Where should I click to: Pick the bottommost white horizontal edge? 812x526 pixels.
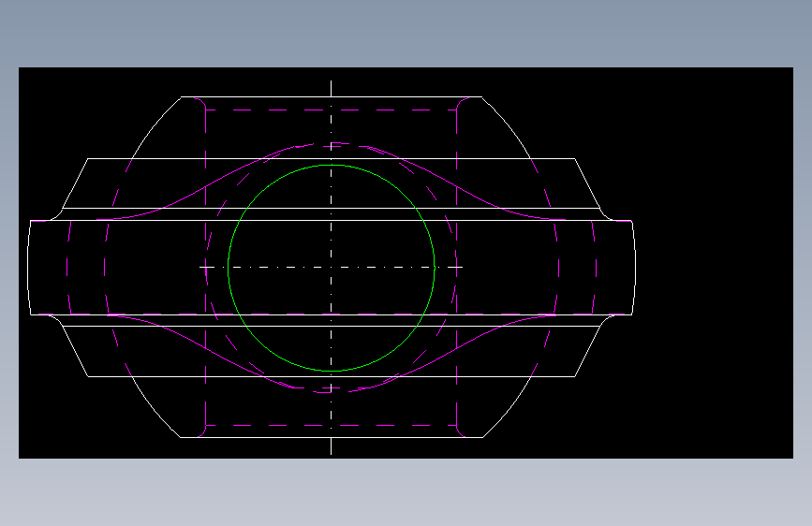pyautogui.click(x=331, y=437)
